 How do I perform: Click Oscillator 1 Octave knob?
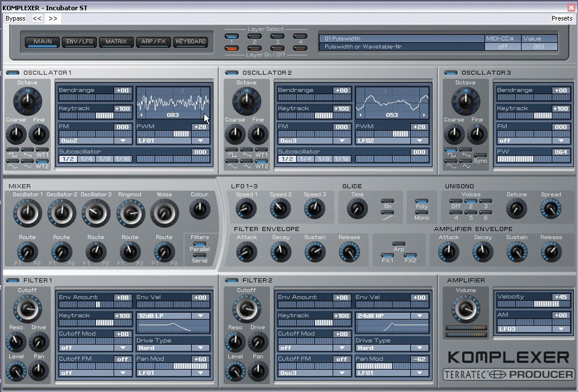click(x=27, y=101)
